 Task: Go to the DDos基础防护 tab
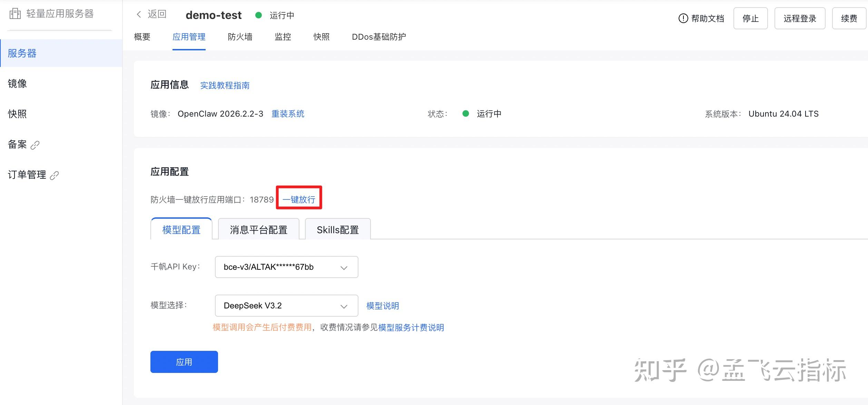378,37
